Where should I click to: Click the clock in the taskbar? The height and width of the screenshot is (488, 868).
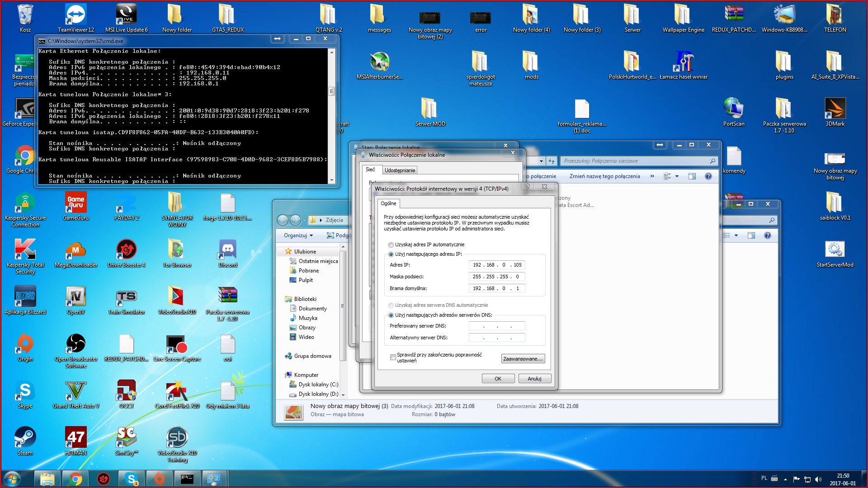pyautogui.click(x=843, y=479)
